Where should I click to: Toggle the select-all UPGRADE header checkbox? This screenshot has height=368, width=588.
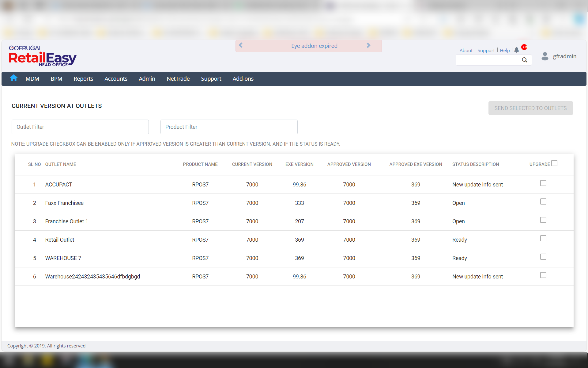pyautogui.click(x=554, y=163)
